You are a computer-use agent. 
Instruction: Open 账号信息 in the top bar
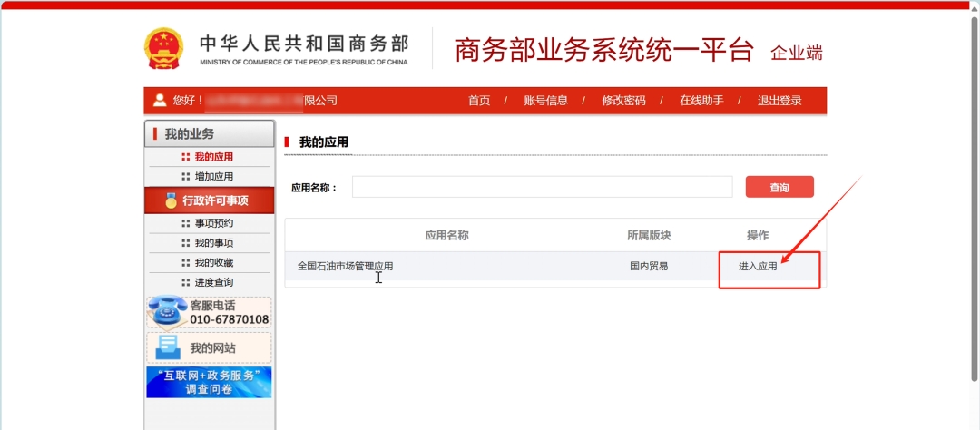coord(545,101)
